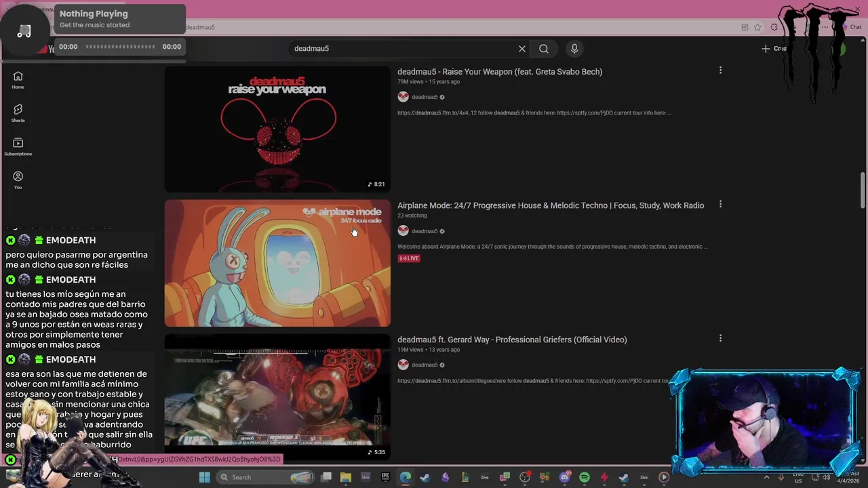Open the Airplane Mode 24/7 radio title
The width and height of the screenshot is (868, 488).
(x=551, y=205)
